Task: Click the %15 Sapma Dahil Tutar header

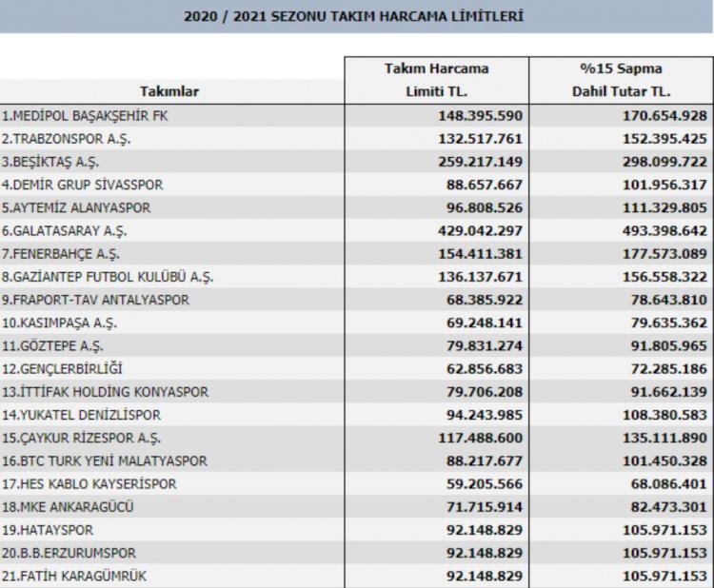Action: click(621, 80)
